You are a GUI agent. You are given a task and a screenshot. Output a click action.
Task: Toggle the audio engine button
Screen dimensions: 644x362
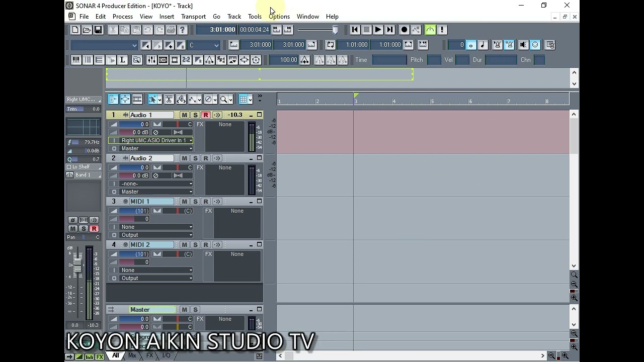click(430, 30)
